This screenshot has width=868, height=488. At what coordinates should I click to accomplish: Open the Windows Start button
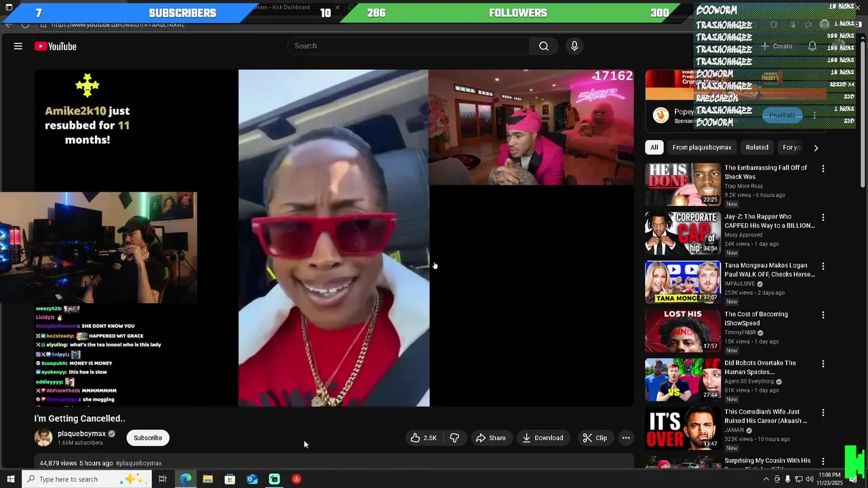point(10,479)
